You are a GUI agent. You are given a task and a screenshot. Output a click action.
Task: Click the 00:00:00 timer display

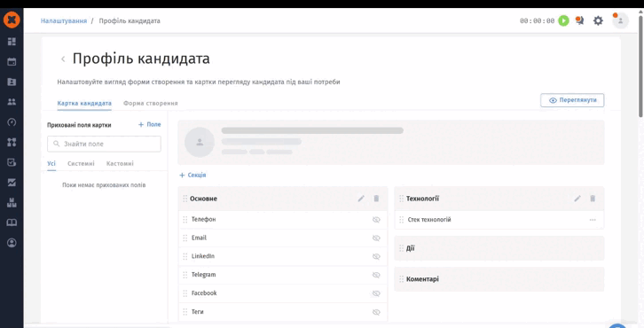(538, 21)
